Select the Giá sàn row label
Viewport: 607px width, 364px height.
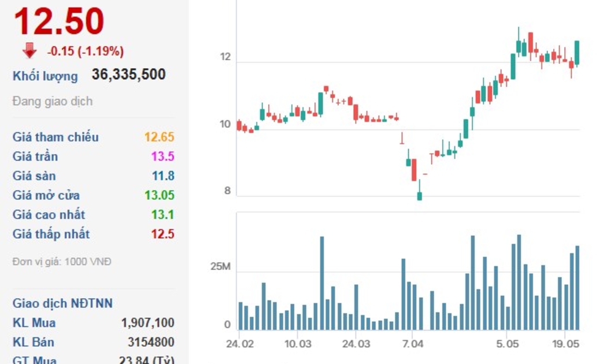pyautogui.click(x=34, y=176)
